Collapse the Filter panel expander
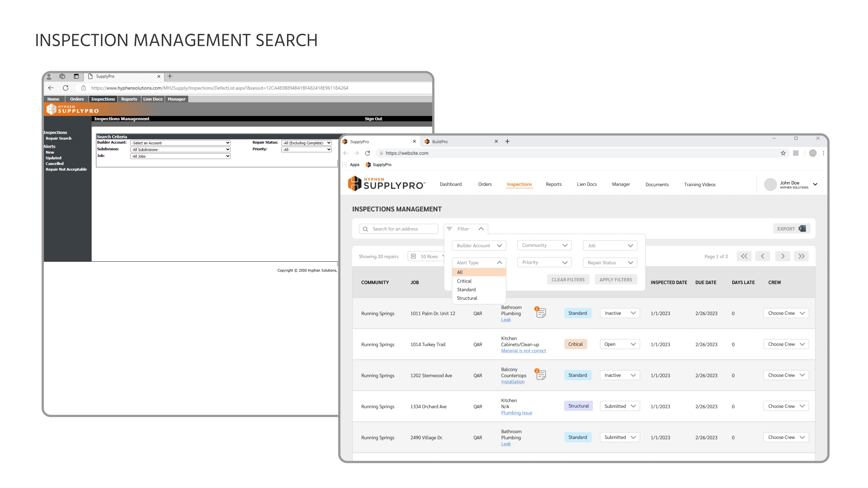868x488 pixels. coord(481,229)
